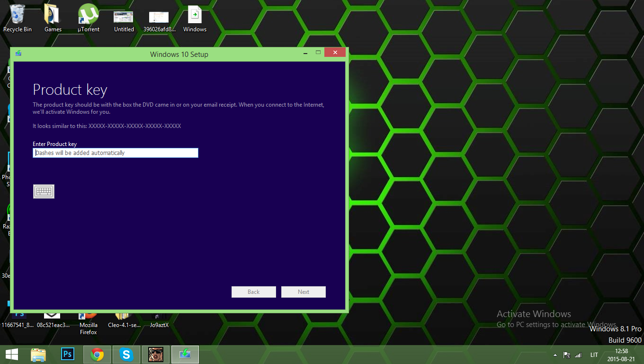644x364 pixels.
Task: Open the on-screen keyboard button in Setup
Action: coord(44,191)
